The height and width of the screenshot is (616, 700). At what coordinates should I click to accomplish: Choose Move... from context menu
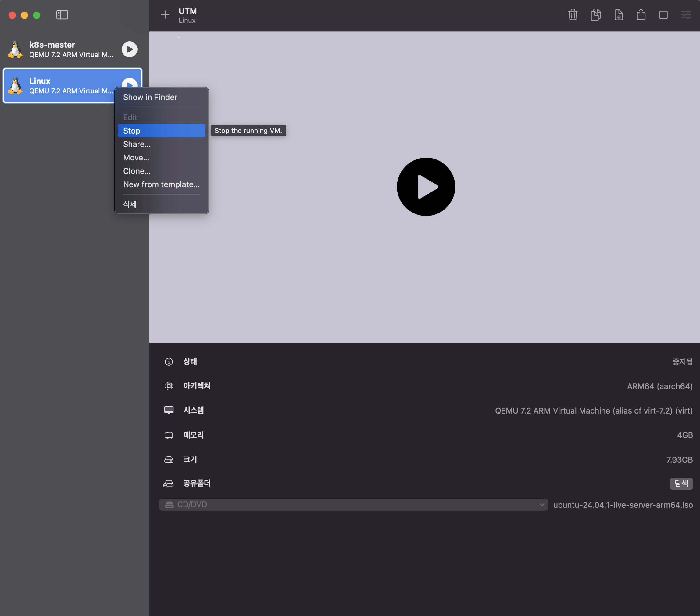136,158
